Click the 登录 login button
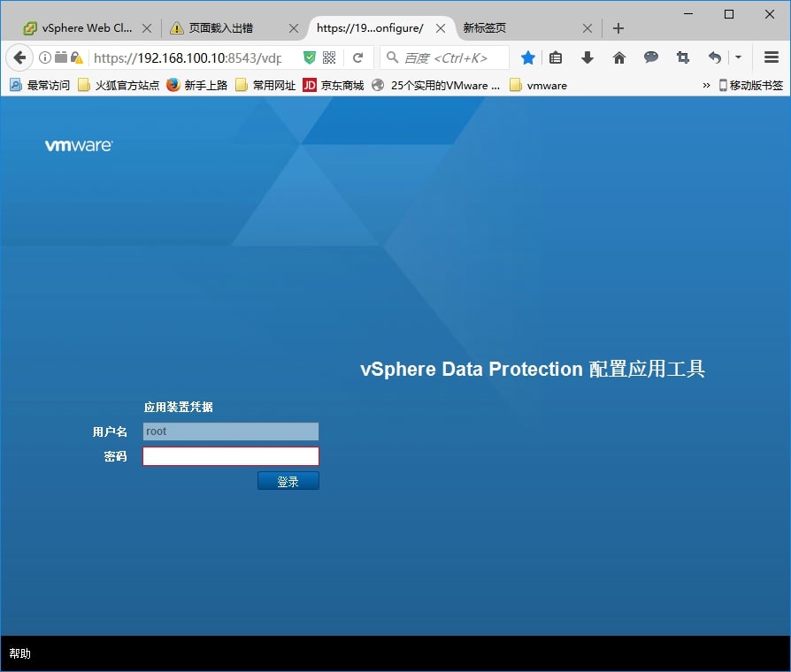 click(288, 481)
